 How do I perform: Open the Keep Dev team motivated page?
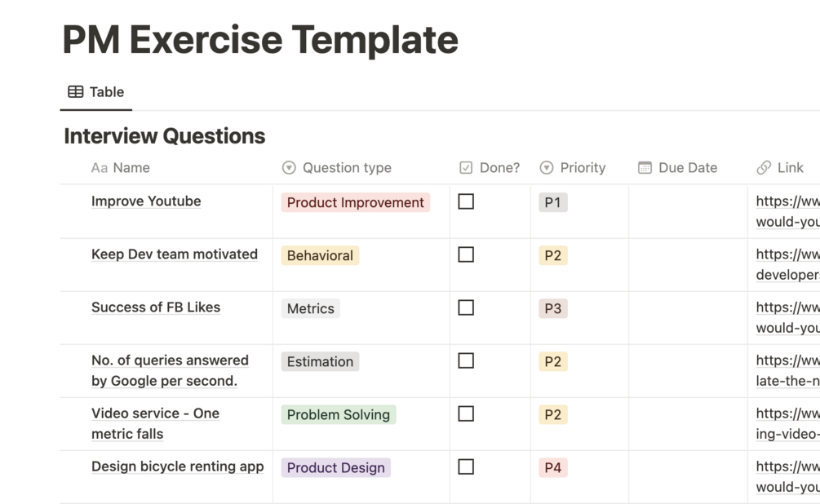(174, 254)
